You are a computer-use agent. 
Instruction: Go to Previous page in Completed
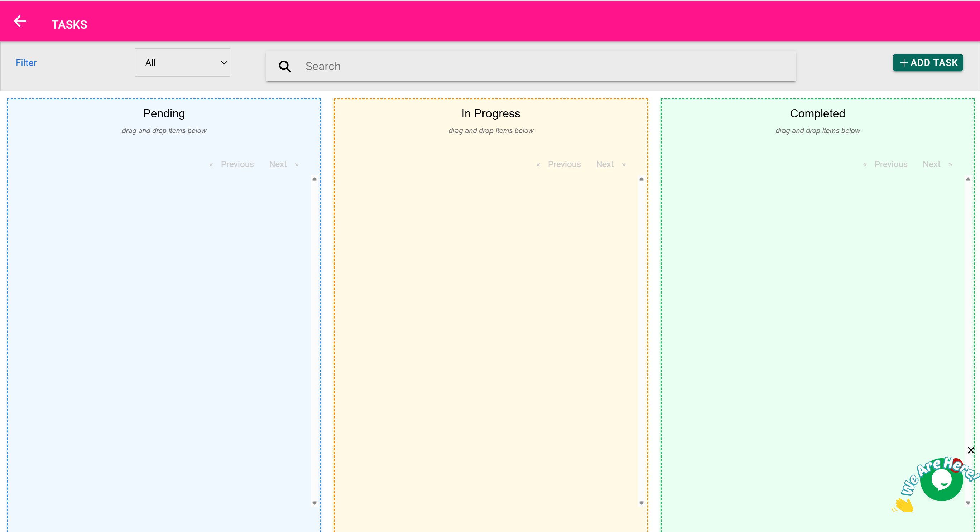[891, 164]
